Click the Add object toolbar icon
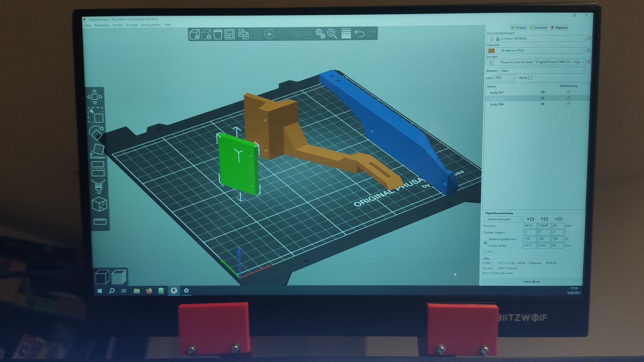This screenshot has width=644, height=362. [195, 34]
